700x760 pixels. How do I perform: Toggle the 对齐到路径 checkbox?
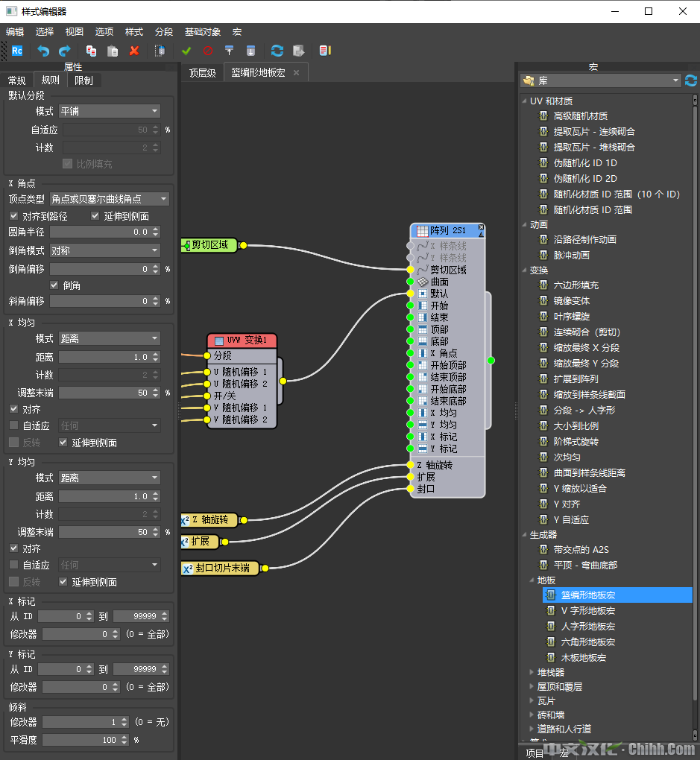coord(14,216)
